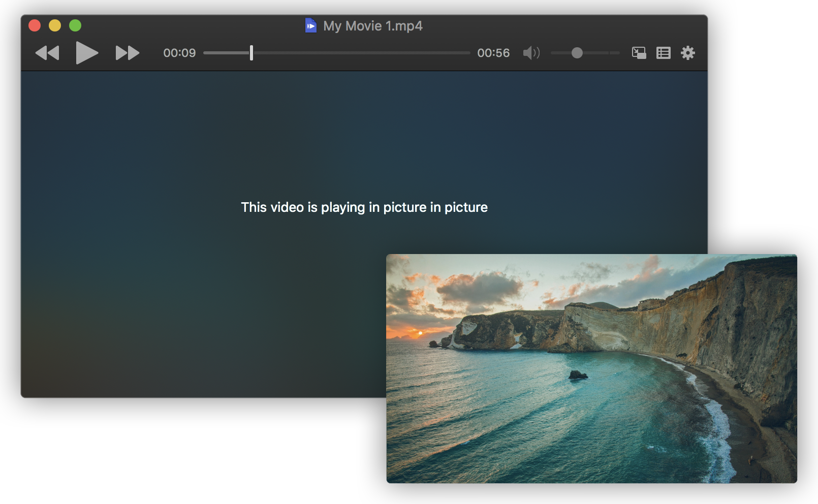Click the seek bar playhead handle
The image size is (818, 504).
tap(251, 53)
